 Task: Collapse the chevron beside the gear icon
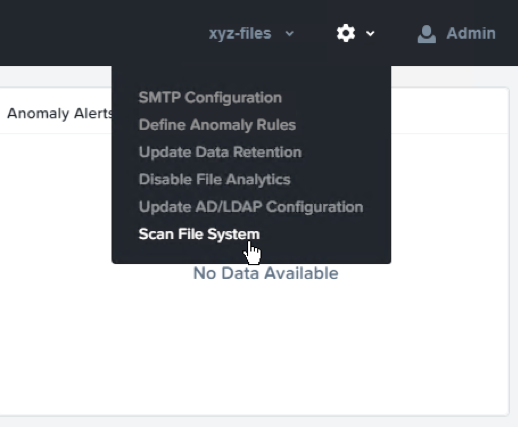click(370, 34)
